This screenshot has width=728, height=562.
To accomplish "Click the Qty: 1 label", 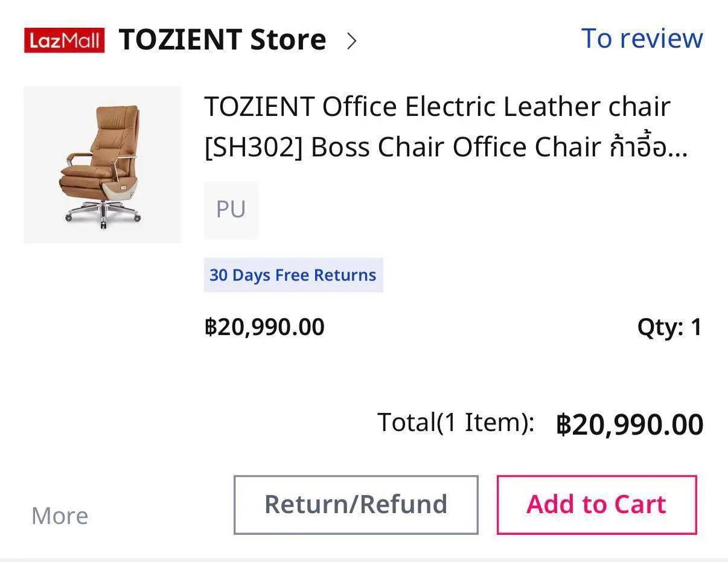I will tap(669, 327).
